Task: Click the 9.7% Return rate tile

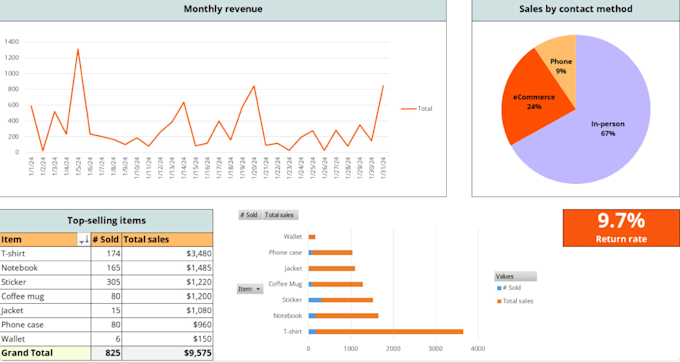Action: [x=621, y=228]
